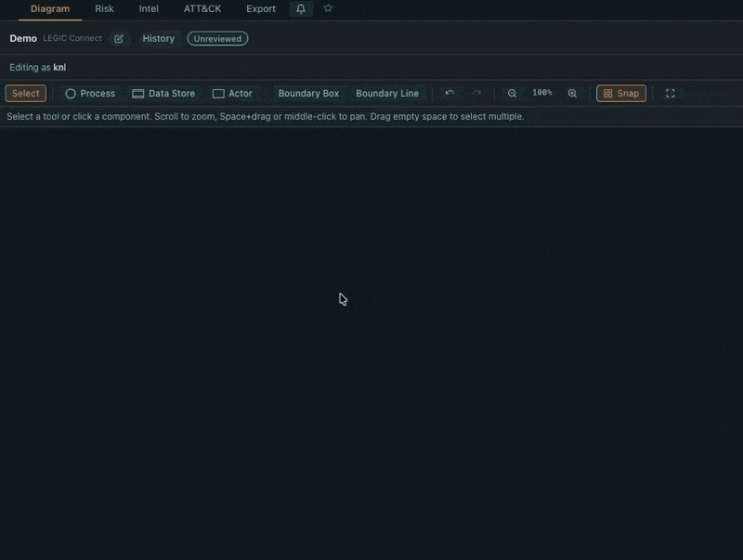Click the edit pencil icon beside LEGIC Connect
Viewport: 743px width, 560px height.
[119, 39]
